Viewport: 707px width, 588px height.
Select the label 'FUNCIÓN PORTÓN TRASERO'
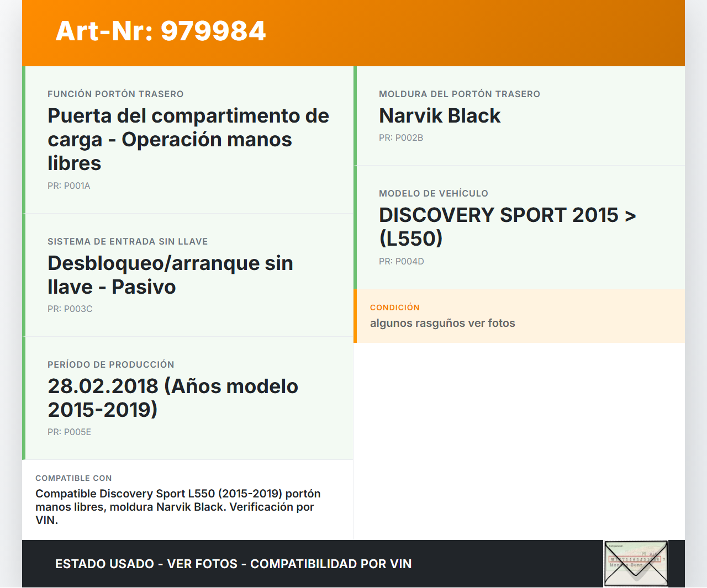click(115, 94)
